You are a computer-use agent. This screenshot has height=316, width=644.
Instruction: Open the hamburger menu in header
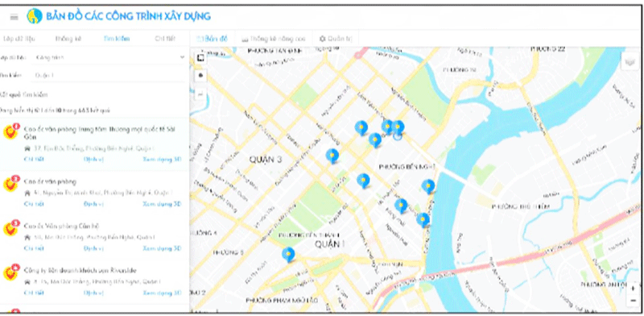(14, 17)
